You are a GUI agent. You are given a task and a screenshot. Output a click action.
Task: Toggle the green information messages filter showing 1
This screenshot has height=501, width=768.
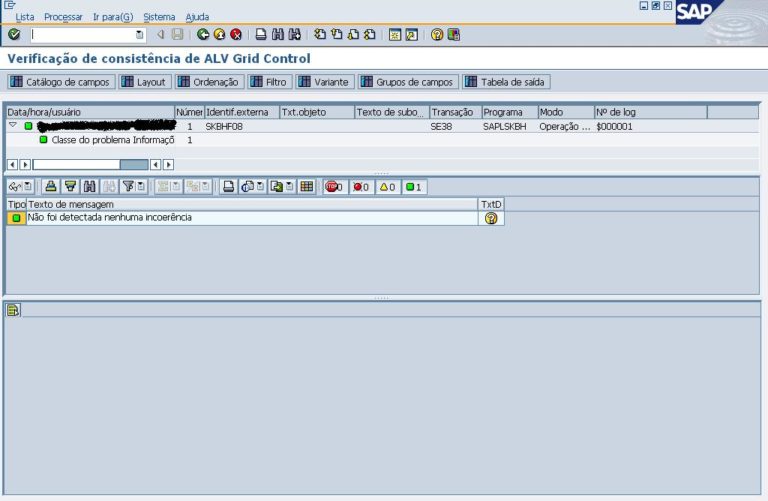click(414, 186)
